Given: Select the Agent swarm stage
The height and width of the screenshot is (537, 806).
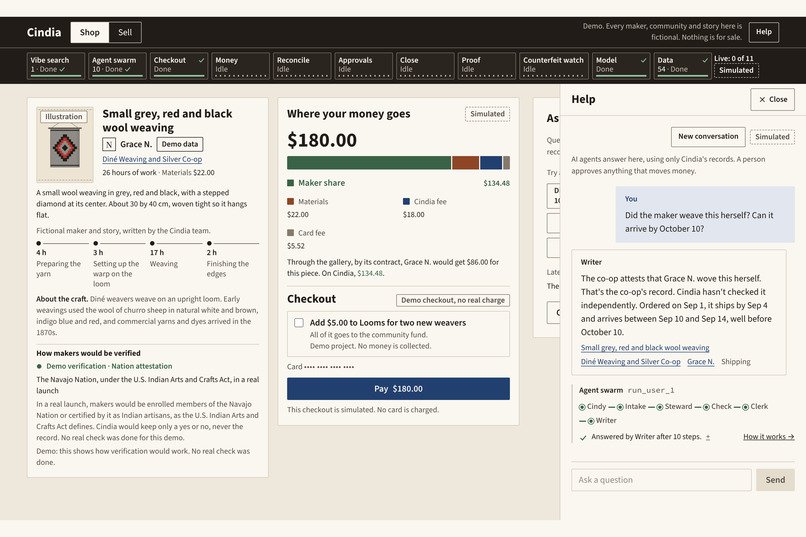Looking at the screenshot, I should click(x=117, y=65).
